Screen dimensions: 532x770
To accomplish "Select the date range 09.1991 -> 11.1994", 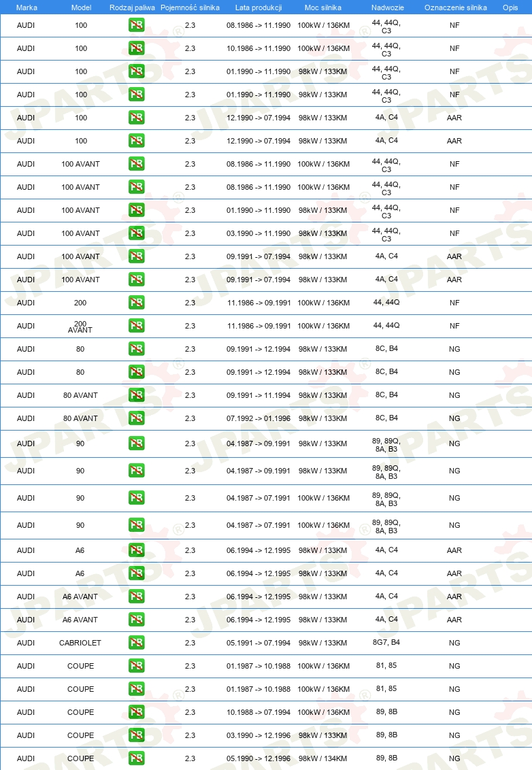I will tap(259, 395).
